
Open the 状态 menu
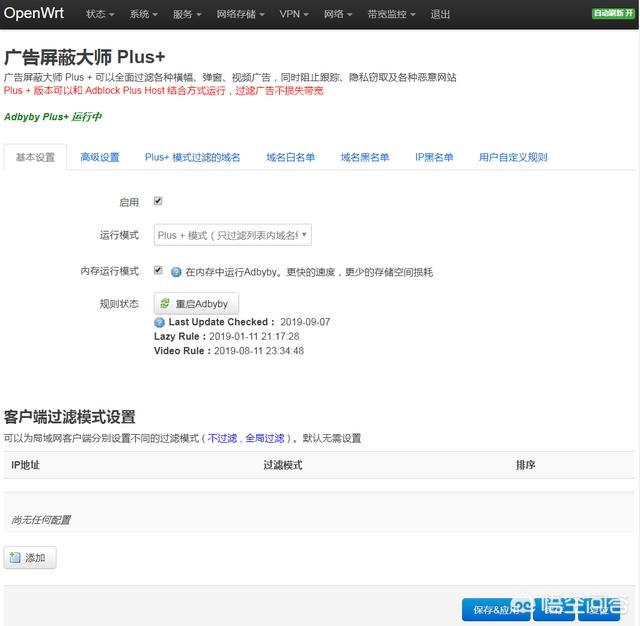coord(100,14)
